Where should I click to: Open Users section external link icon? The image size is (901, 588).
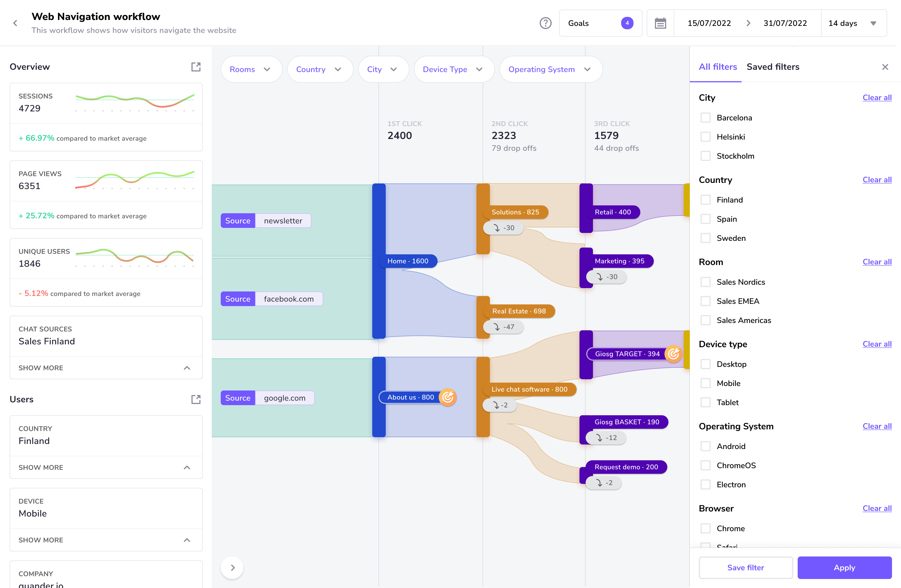(196, 400)
